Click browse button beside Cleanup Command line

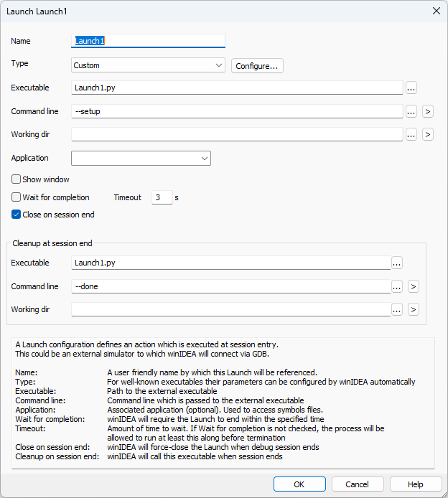tap(397, 286)
